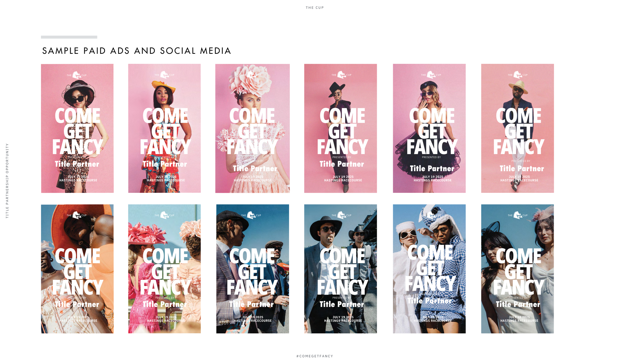Click The Cup logo on leopard dress poster

pyautogui.click(x=77, y=75)
